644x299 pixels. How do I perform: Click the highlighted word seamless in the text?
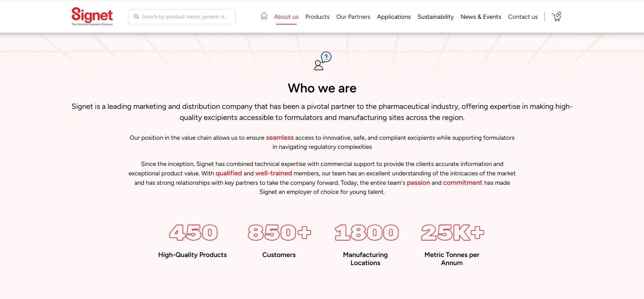click(x=280, y=138)
